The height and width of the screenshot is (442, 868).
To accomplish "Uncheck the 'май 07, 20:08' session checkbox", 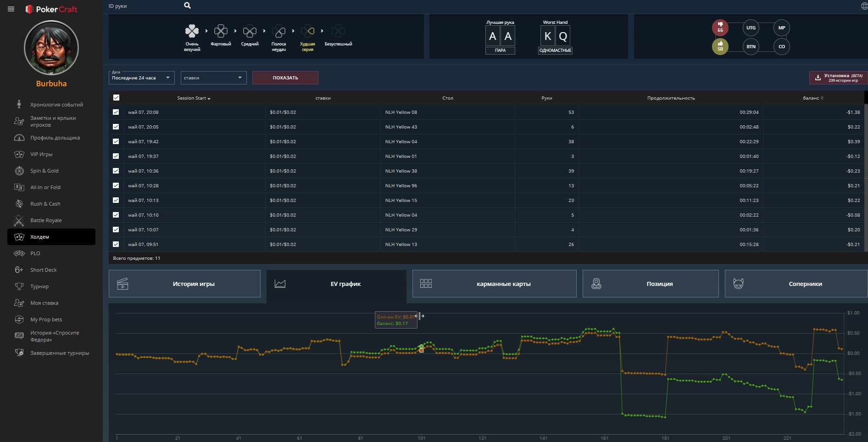I will (x=116, y=112).
